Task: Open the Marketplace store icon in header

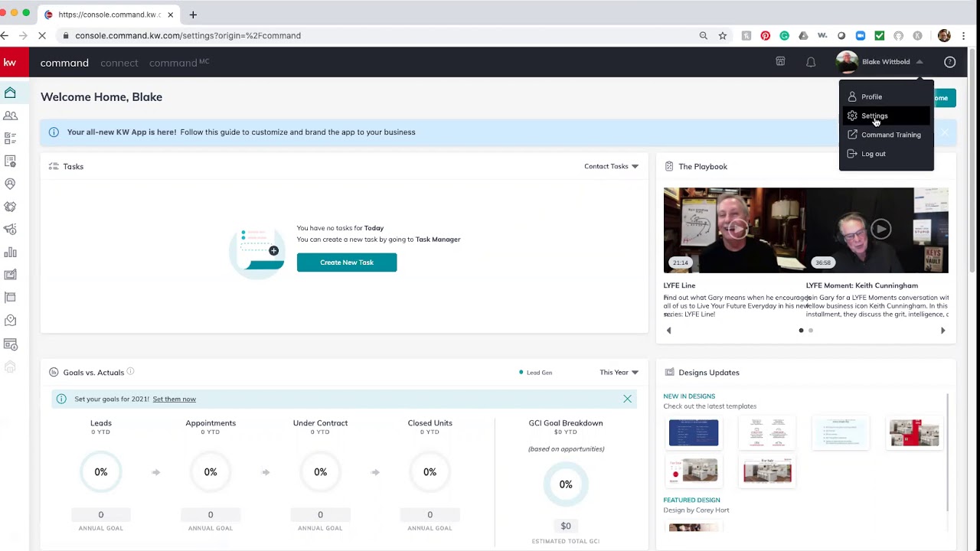Action: pos(780,62)
